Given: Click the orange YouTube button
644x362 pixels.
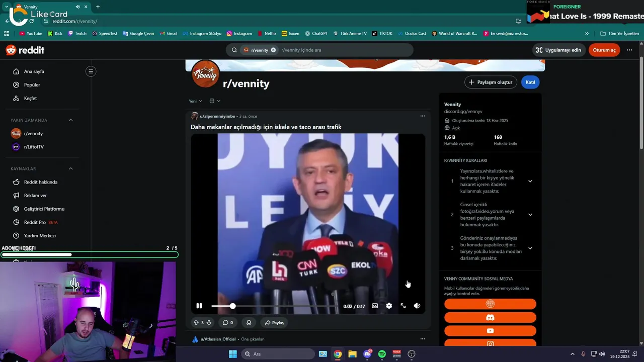Looking at the screenshot, I should pyautogui.click(x=490, y=331).
